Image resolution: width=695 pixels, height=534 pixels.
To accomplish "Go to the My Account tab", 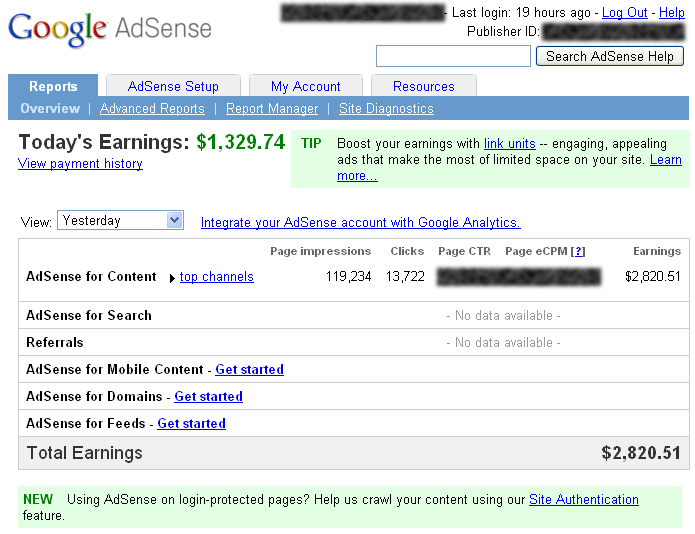I will pos(306,86).
